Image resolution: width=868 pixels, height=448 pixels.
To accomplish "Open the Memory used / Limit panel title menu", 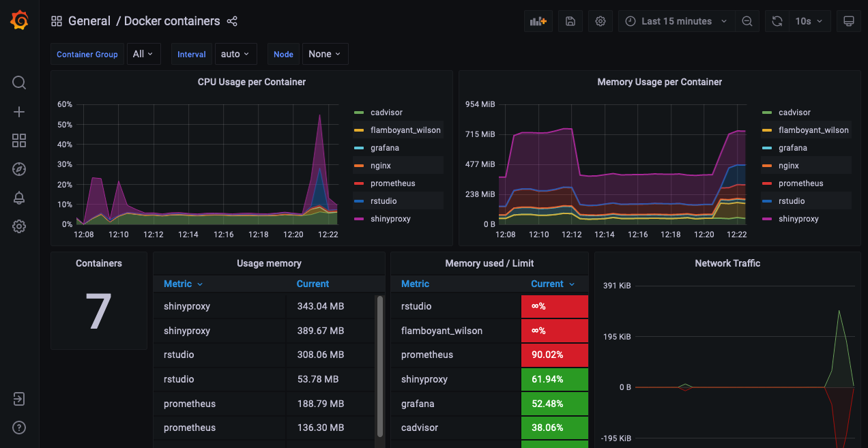I will click(x=489, y=263).
